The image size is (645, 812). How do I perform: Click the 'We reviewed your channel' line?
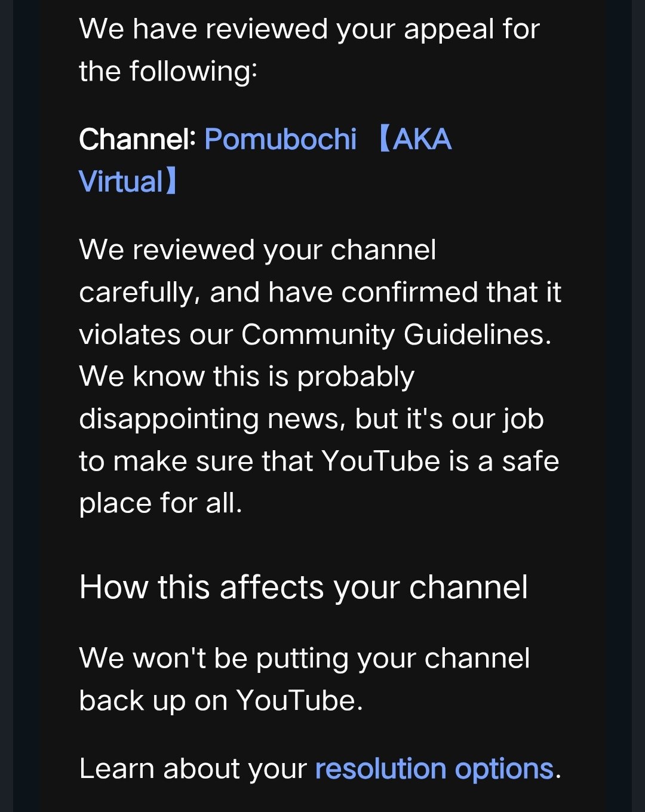coord(258,250)
